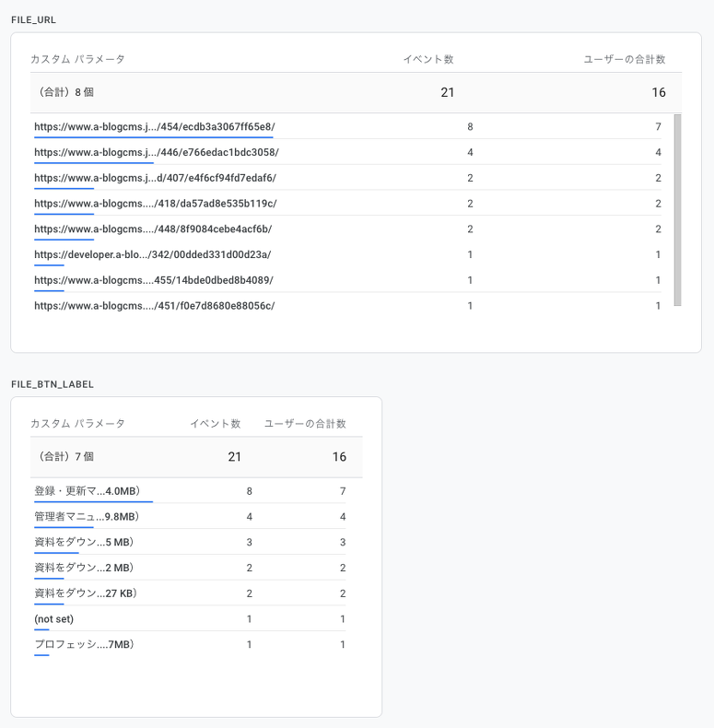This screenshot has width=714, height=728.
Task: Choose the URL row ending in 455/14bde0dbed8b4089/
Action: pos(154,280)
